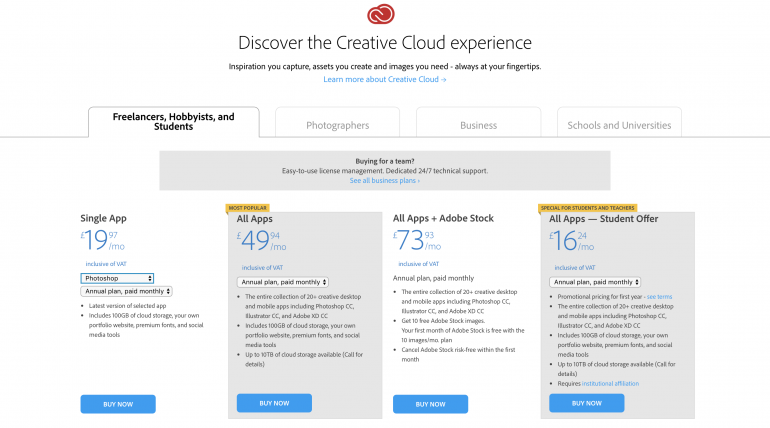
Task: Click inclusive of VAT under Adobe Stock plan
Action: [418, 264]
